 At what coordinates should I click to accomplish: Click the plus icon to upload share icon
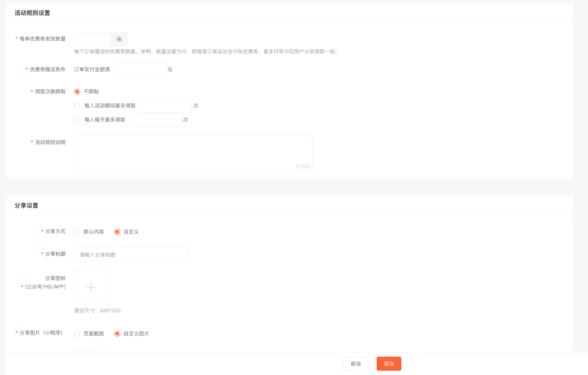coord(91,287)
